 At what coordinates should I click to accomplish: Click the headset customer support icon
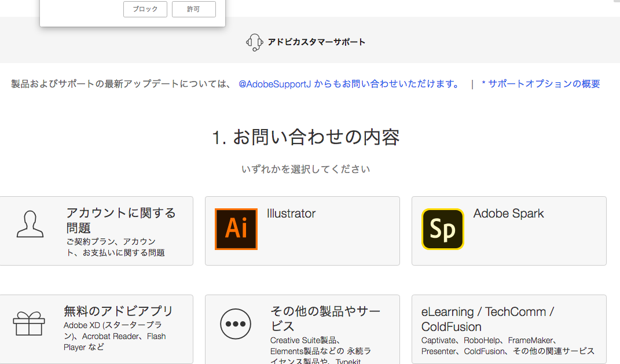click(x=254, y=42)
